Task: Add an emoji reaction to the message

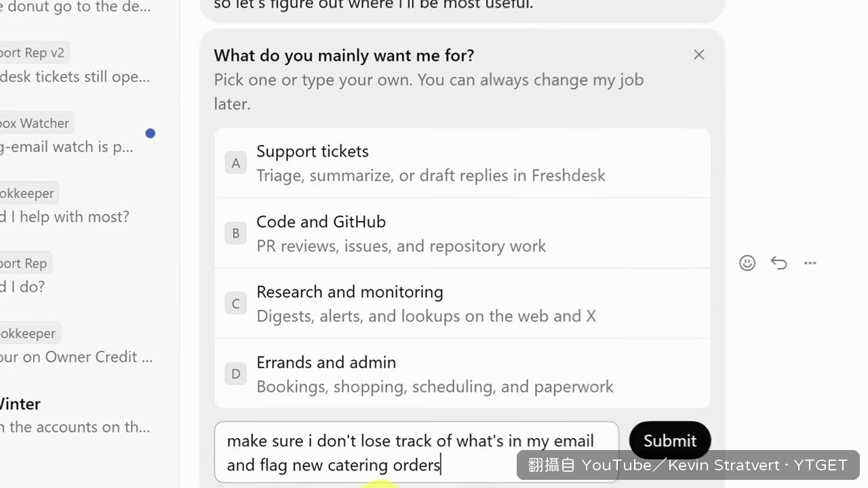Action: click(747, 263)
